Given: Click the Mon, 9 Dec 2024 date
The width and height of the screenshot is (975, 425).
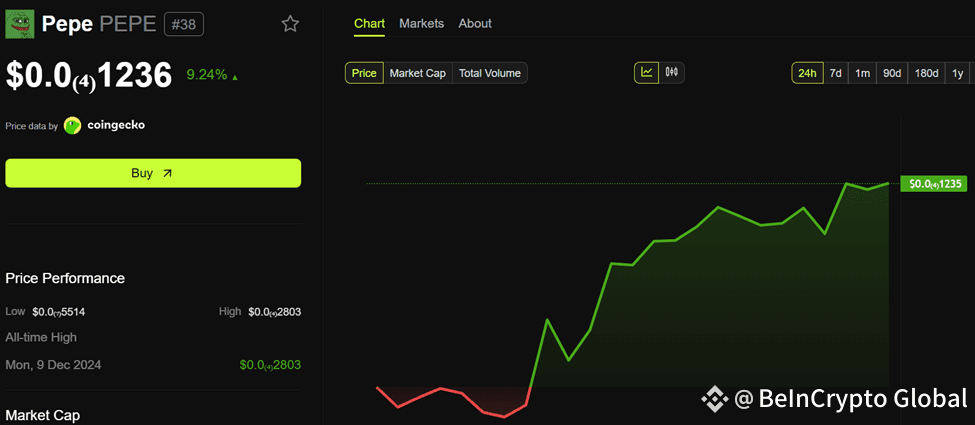Looking at the screenshot, I should pos(53,365).
